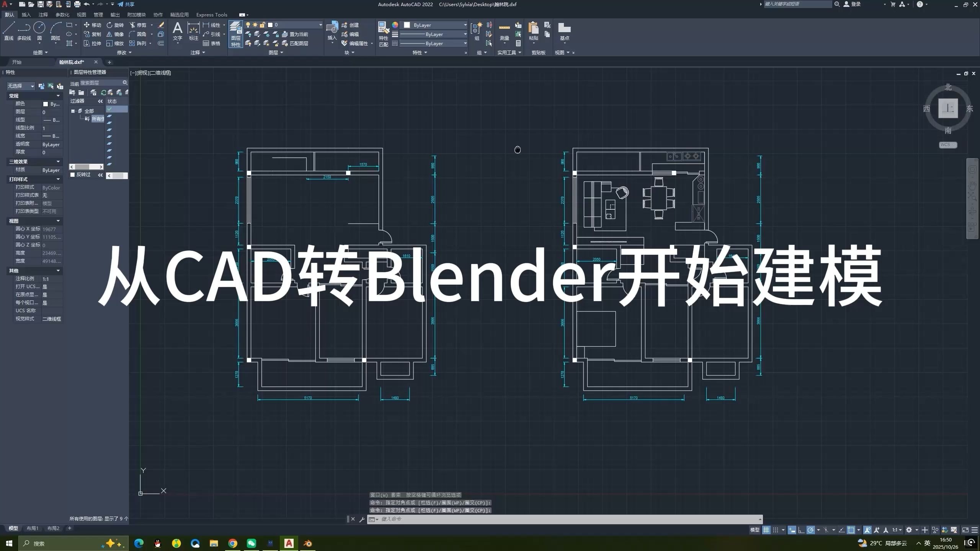Click the color wheel swatch in Properties group
Screen dimensions: 980x551
coord(395,24)
